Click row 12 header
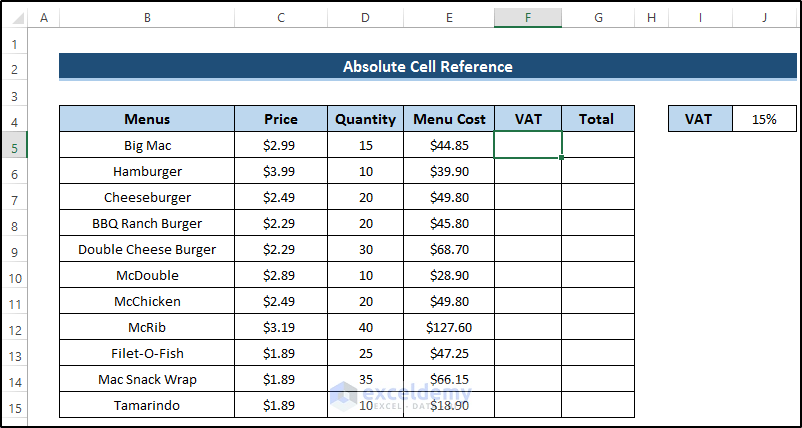 click(14, 328)
